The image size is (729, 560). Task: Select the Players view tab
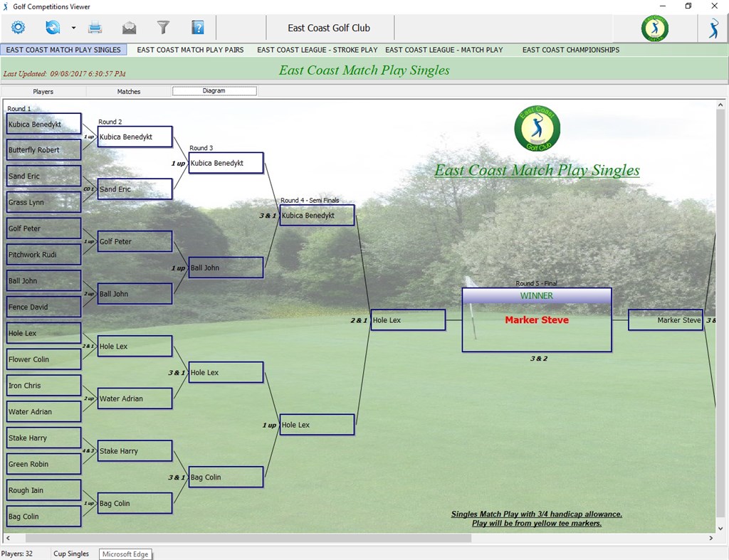click(x=43, y=91)
